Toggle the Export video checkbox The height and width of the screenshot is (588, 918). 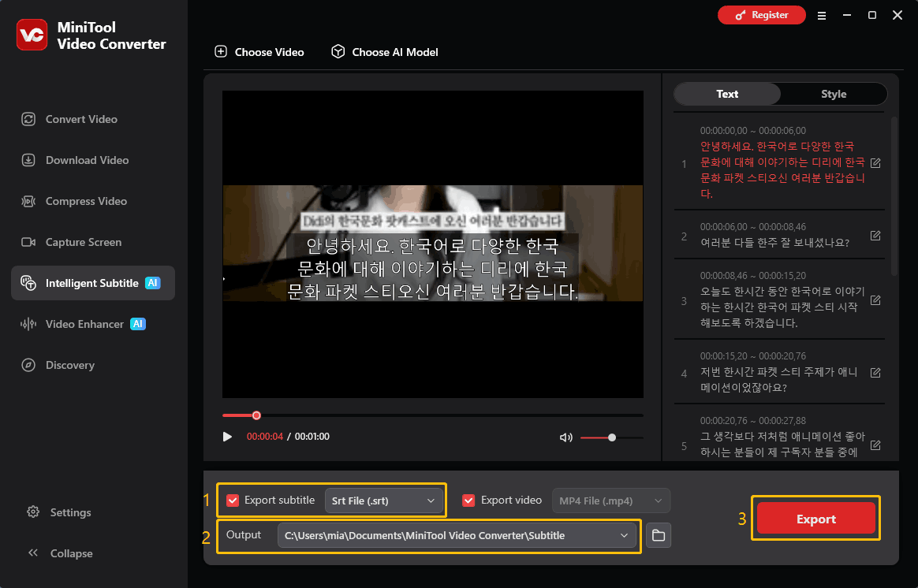click(x=468, y=501)
